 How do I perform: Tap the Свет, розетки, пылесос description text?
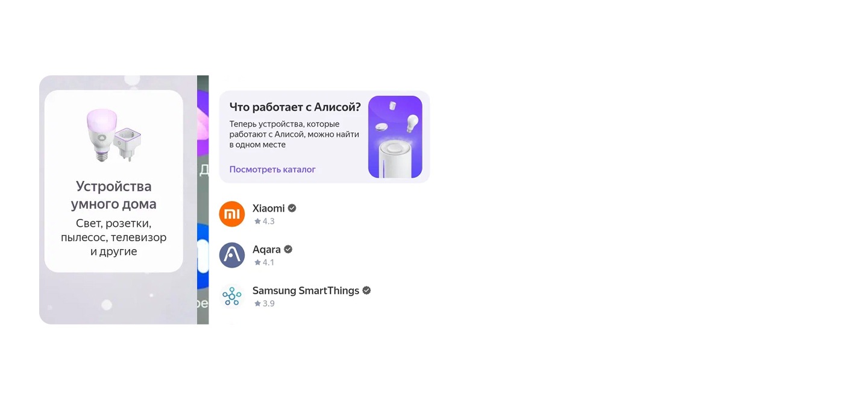click(x=114, y=237)
